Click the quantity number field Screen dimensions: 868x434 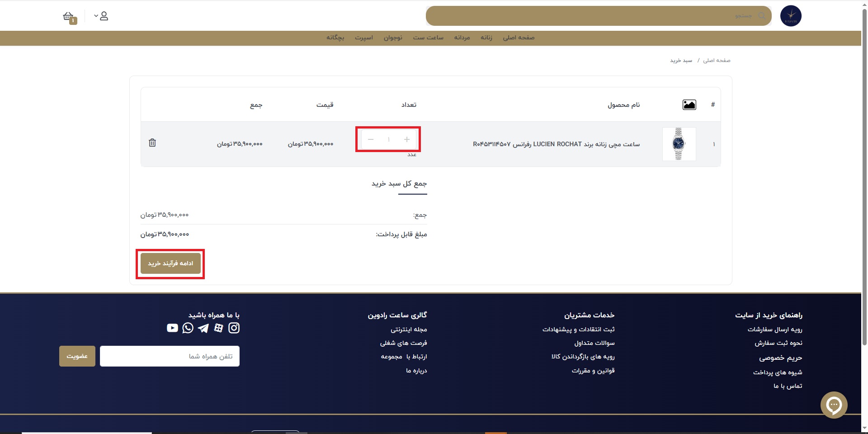coord(389,139)
